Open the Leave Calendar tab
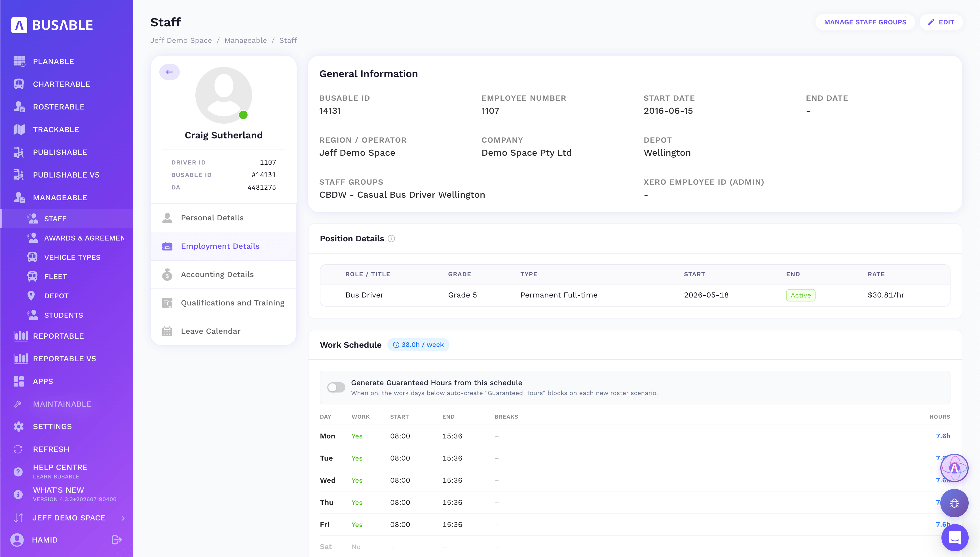 pos(224,331)
